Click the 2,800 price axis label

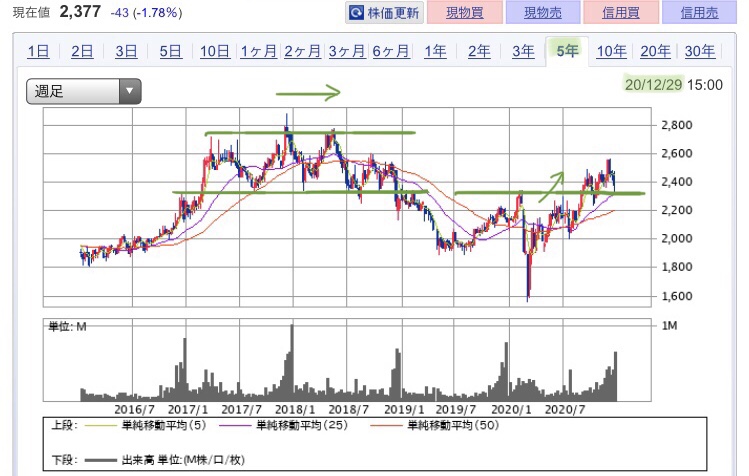(676, 125)
